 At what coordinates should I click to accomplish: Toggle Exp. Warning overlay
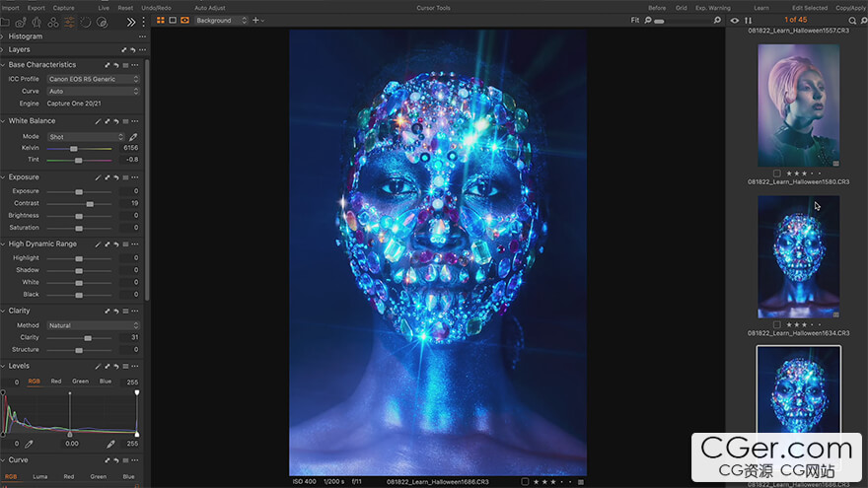tap(713, 8)
